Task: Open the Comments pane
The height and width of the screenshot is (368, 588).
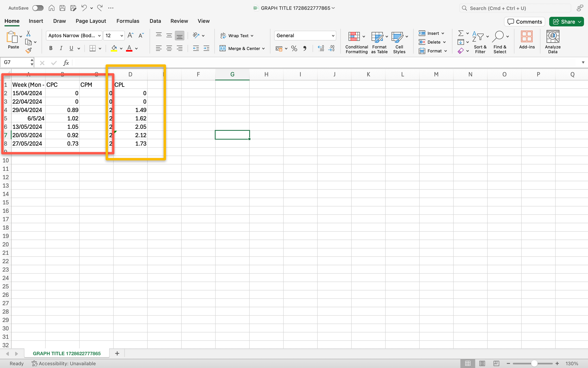Action: click(x=524, y=22)
